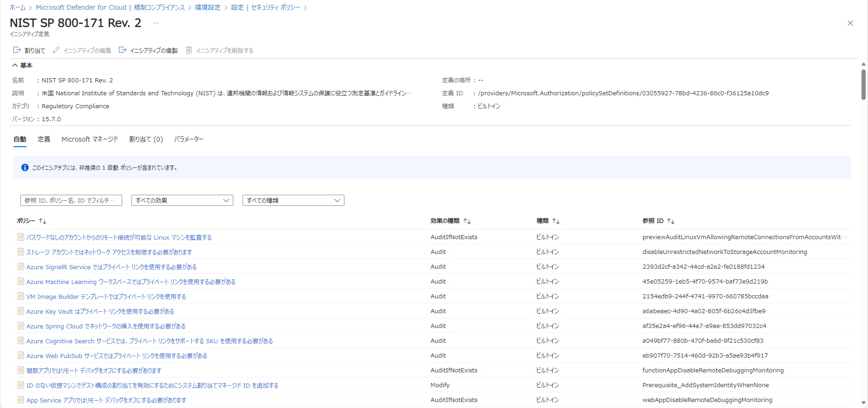Click reference ID a6abeaec-4d90-4a02-805f-6b26c4d3fbe9

pyautogui.click(x=704, y=311)
